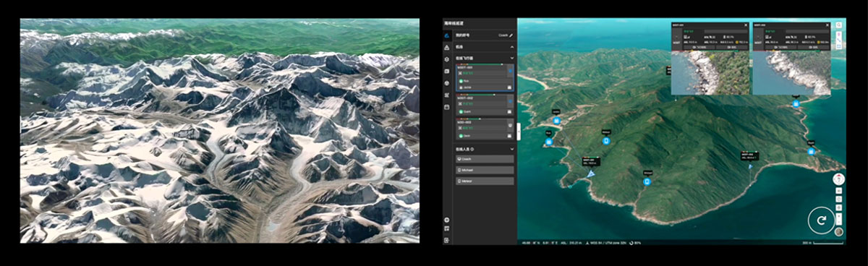This screenshot has width=868, height=266.
Task: Click the first square map tool below compass
Action: 838,190
